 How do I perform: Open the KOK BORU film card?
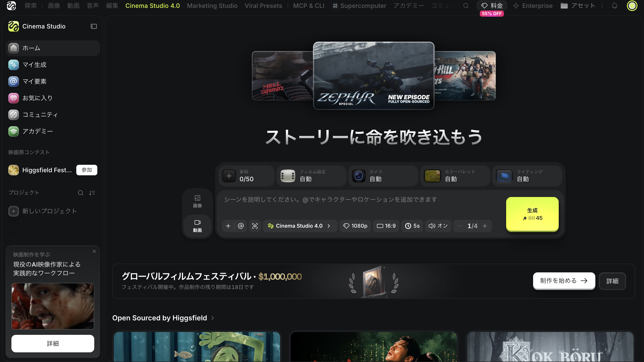(550, 347)
